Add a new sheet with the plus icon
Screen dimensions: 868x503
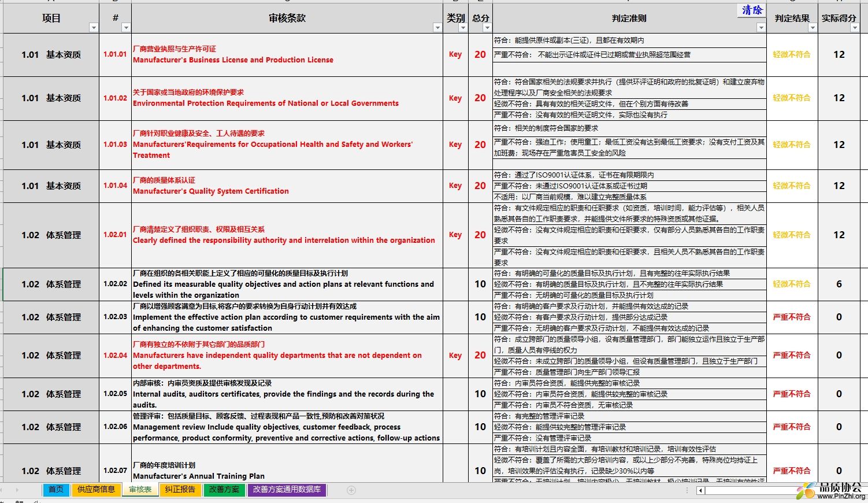click(x=351, y=490)
